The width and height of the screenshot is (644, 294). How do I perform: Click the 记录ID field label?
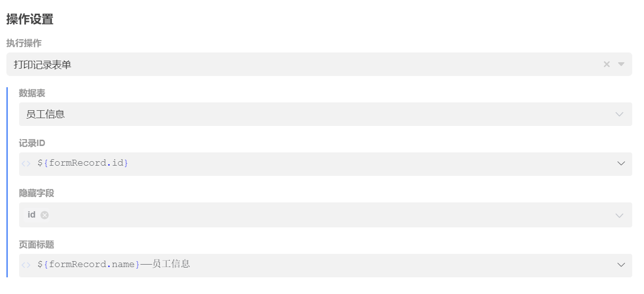tap(32, 143)
